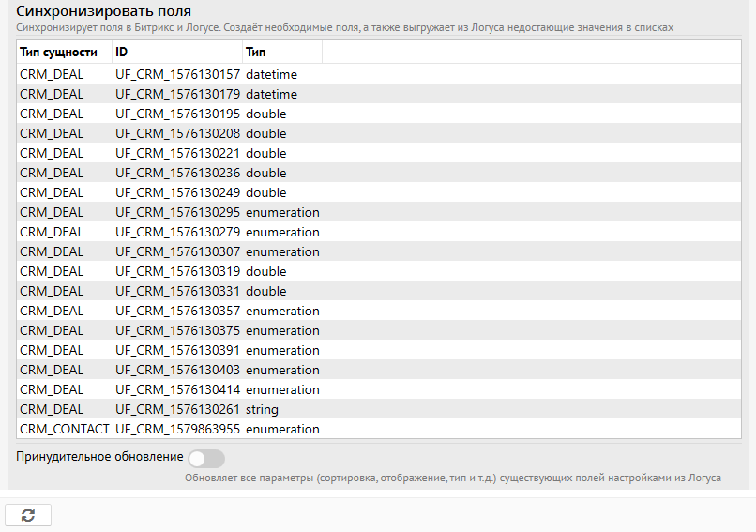Viewport: 756px width, 532px height.
Task: Select row with ID UF_CRM_1576130357
Action: tap(178, 311)
